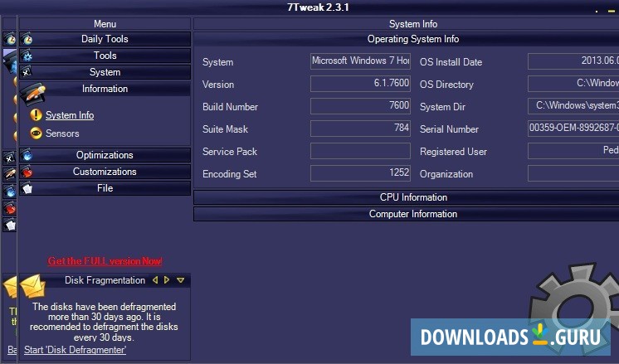The height and width of the screenshot is (364, 619).
Task: Collapse the Information menu section
Action: pos(105,89)
